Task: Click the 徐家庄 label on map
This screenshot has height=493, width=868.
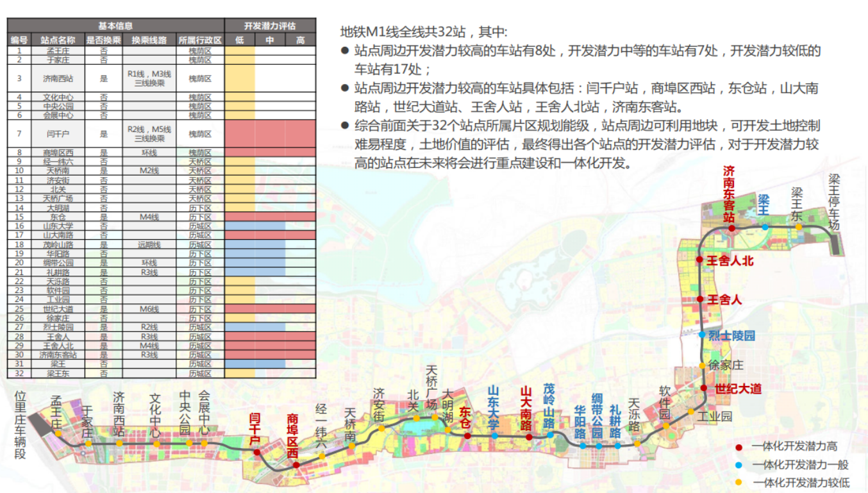Action: click(726, 365)
